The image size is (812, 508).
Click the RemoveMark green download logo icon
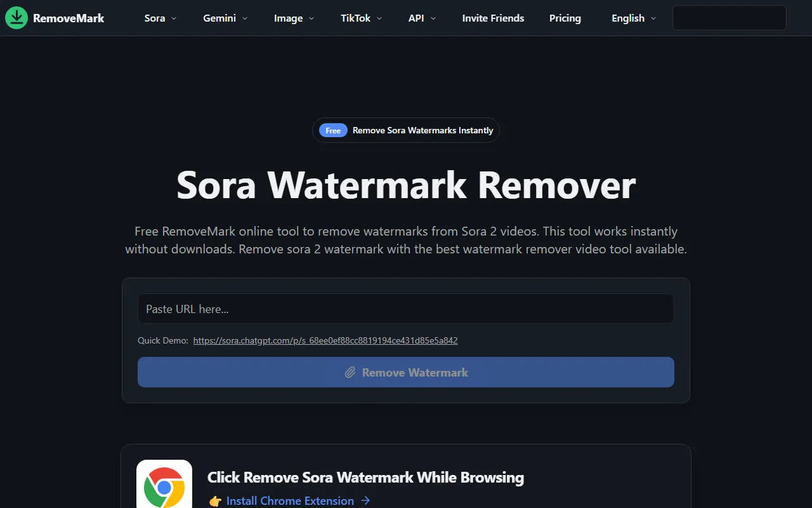point(16,18)
